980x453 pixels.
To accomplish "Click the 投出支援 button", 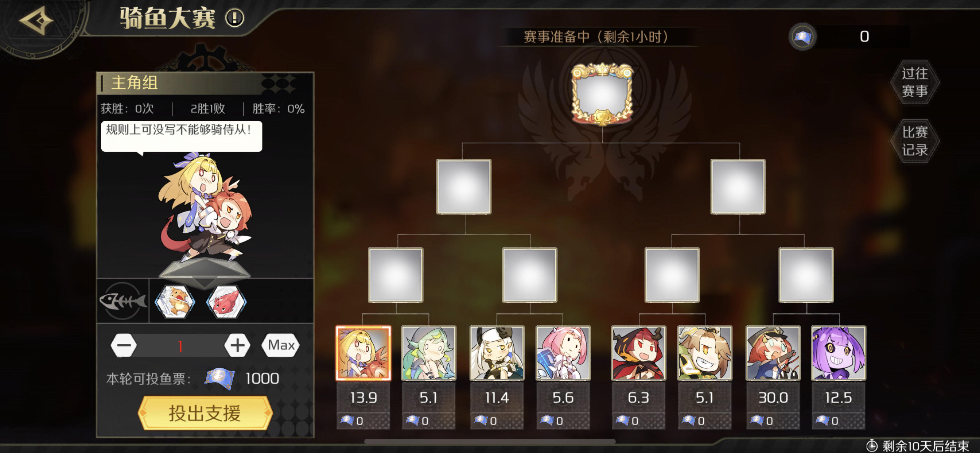I will pos(205,413).
